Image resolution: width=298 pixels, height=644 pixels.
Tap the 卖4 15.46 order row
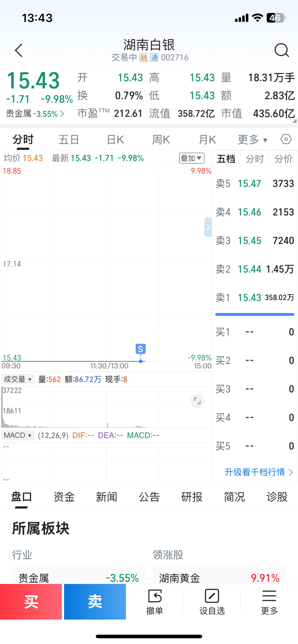[x=255, y=212]
